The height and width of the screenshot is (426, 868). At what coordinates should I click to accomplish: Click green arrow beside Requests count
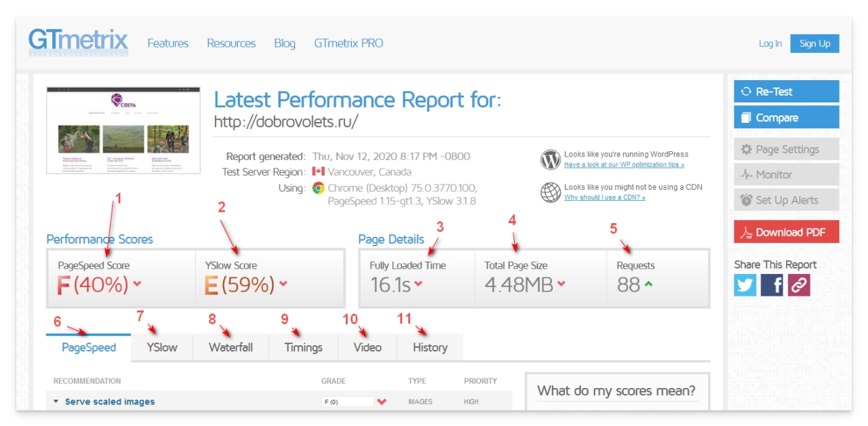(648, 284)
